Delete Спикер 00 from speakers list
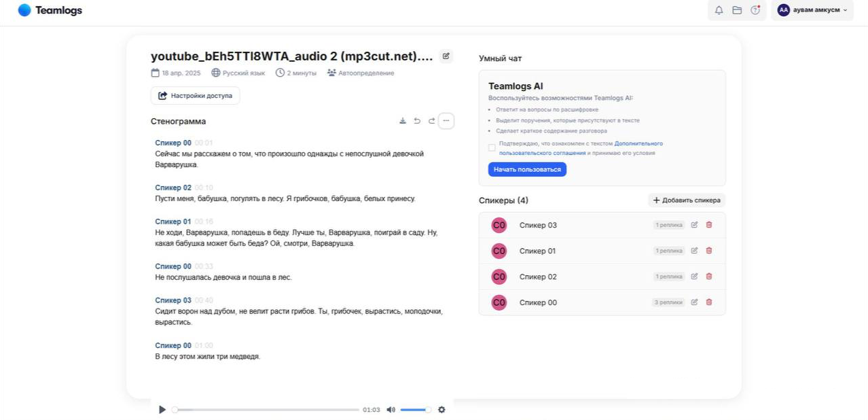The height and width of the screenshot is (420, 868). [x=709, y=302]
